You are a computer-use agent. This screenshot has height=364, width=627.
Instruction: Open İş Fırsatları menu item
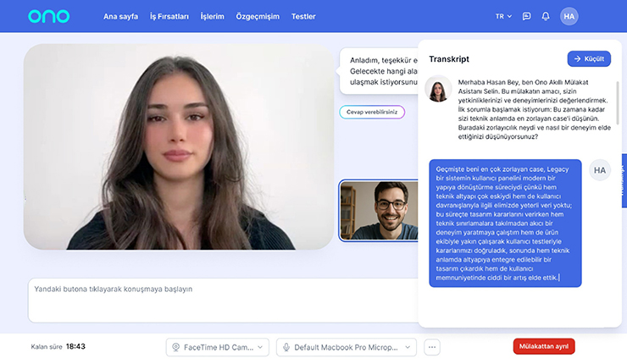click(169, 16)
